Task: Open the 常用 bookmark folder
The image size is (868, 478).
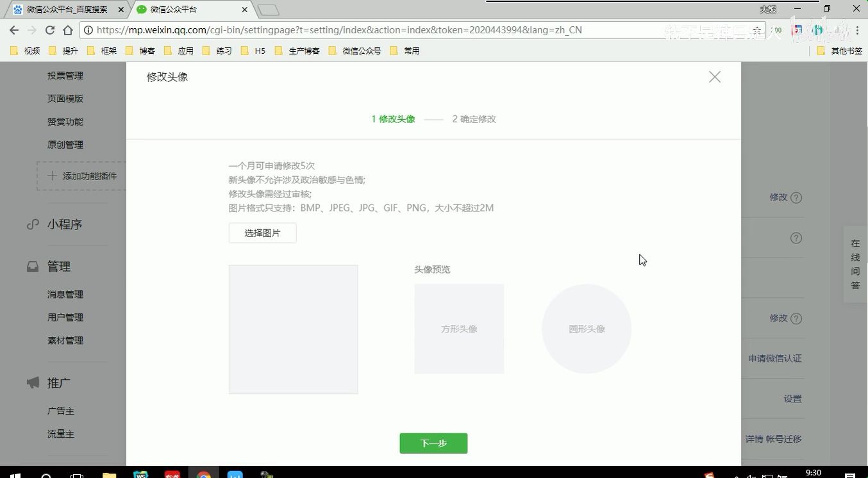Action: click(x=405, y=51)
